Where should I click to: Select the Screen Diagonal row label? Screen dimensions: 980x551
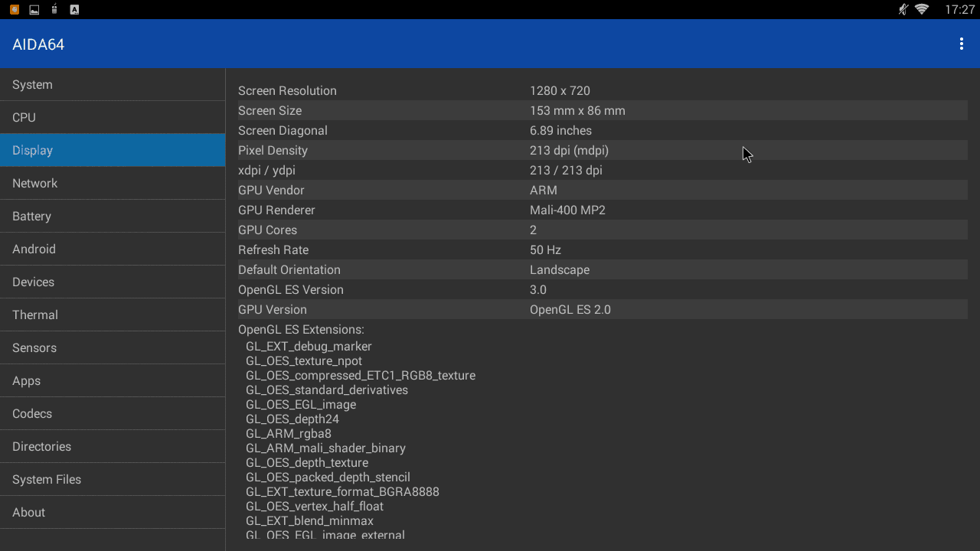[283, 131]
